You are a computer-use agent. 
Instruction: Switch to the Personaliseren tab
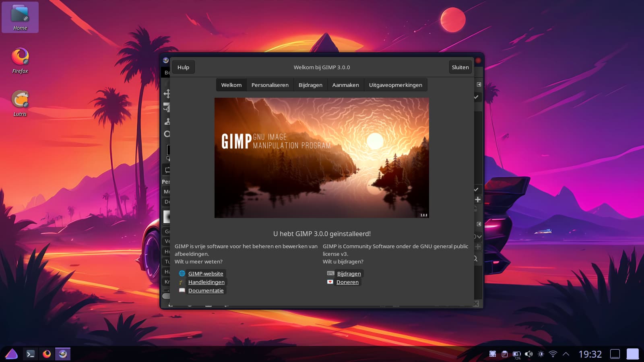270,85
